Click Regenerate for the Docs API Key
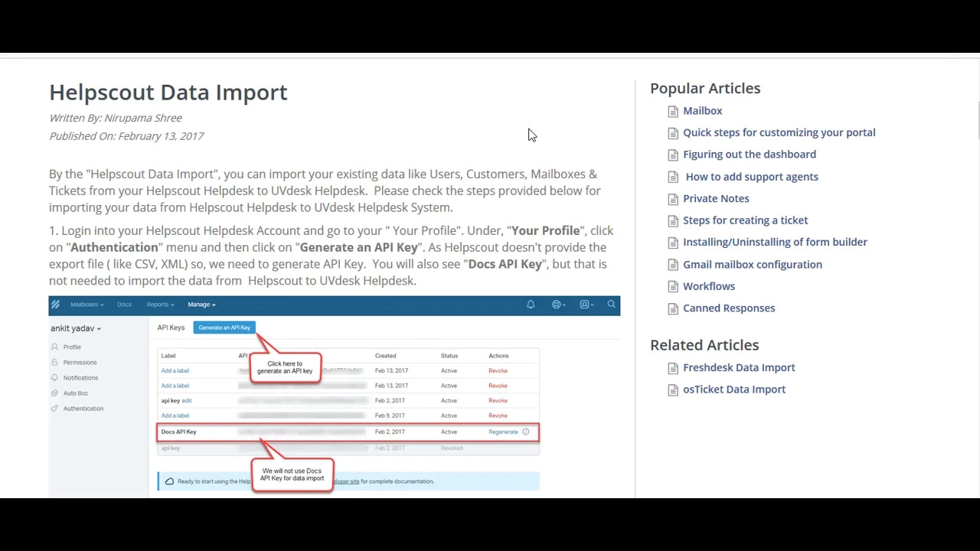This screenshot has height=551, width=980. point(503,432)
